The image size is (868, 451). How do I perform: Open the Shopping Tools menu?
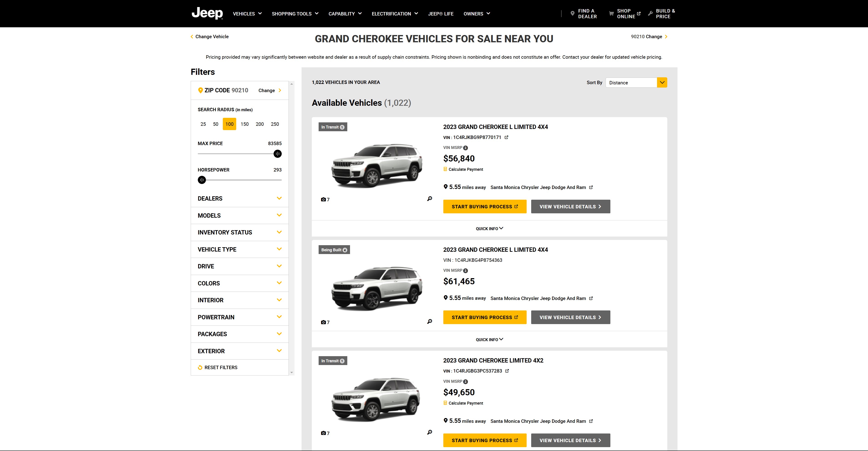(295, 14)
